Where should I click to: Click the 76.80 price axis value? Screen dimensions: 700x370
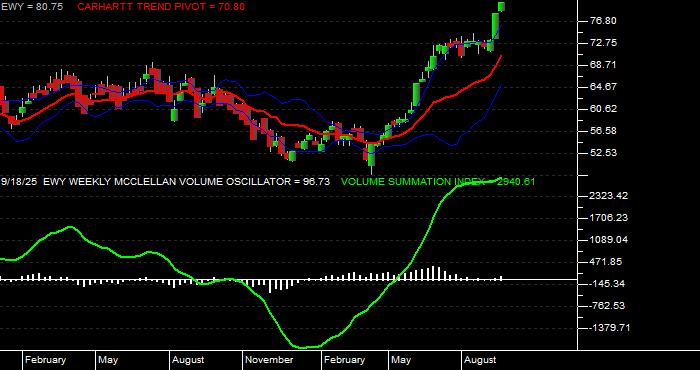coord(604,21)
